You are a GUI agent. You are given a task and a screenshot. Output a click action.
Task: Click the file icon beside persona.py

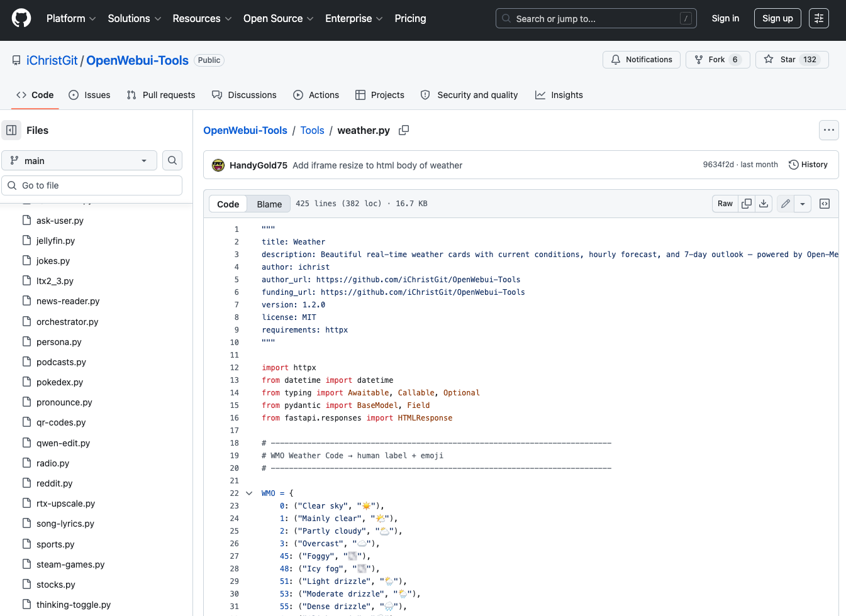[26, 342]
